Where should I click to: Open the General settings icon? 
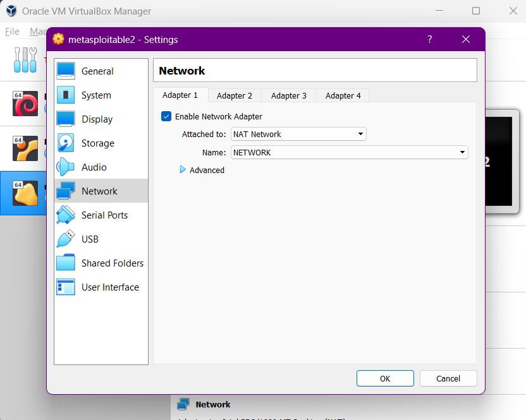click(x=65, y=71)
